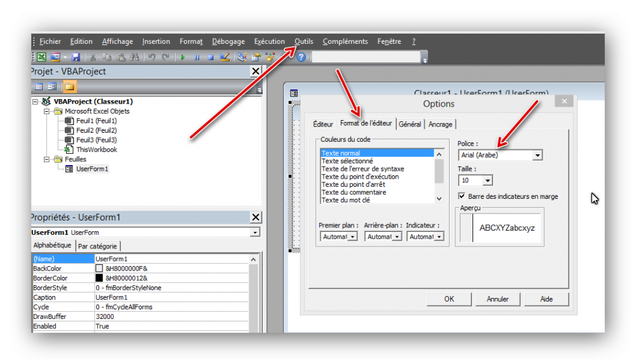Click the OK button in Options
This screenshot has height=364, width=636.
tap(449, 299)
